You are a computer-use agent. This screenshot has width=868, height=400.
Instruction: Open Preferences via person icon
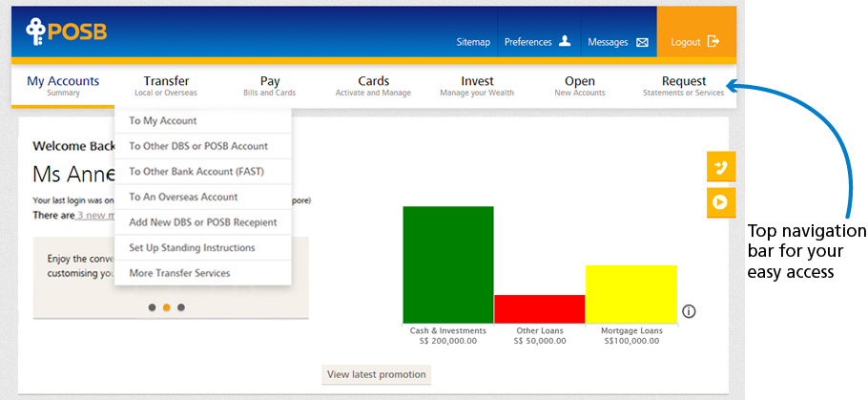(x=565, y=41)
